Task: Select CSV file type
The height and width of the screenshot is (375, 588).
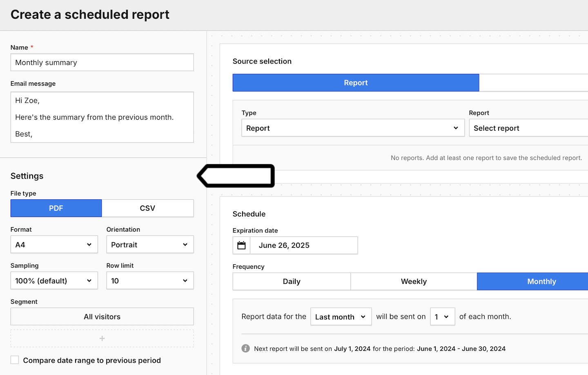Action: pyautogui.click(x=147, y=208)
